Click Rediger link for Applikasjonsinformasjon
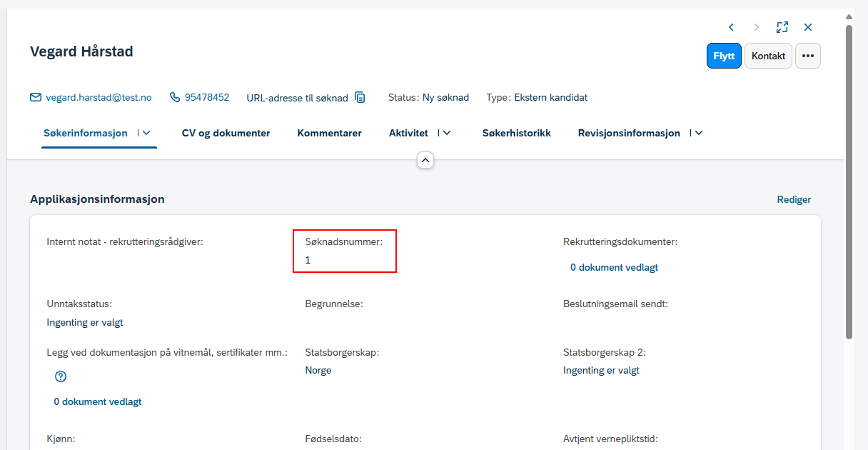868x450 pixels. (x=794, y=199)
